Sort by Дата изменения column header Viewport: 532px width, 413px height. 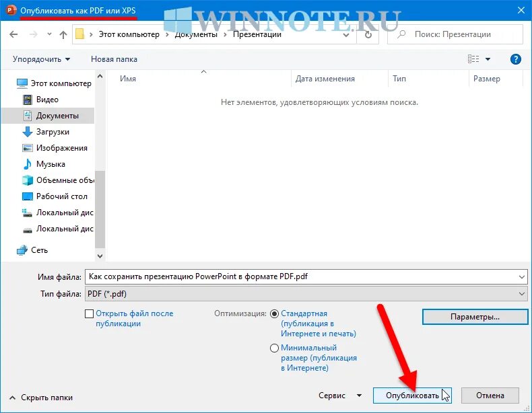tap(325, 79)
